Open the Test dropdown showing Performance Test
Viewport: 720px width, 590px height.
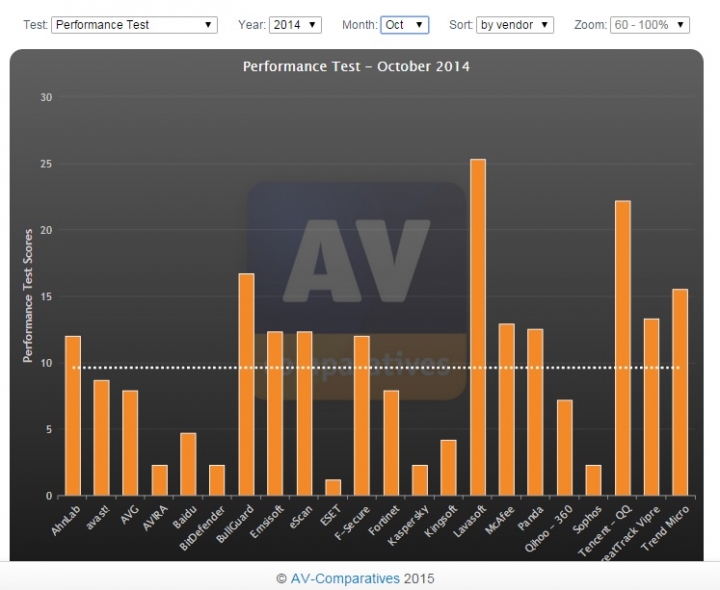click(x=134, y=25)
